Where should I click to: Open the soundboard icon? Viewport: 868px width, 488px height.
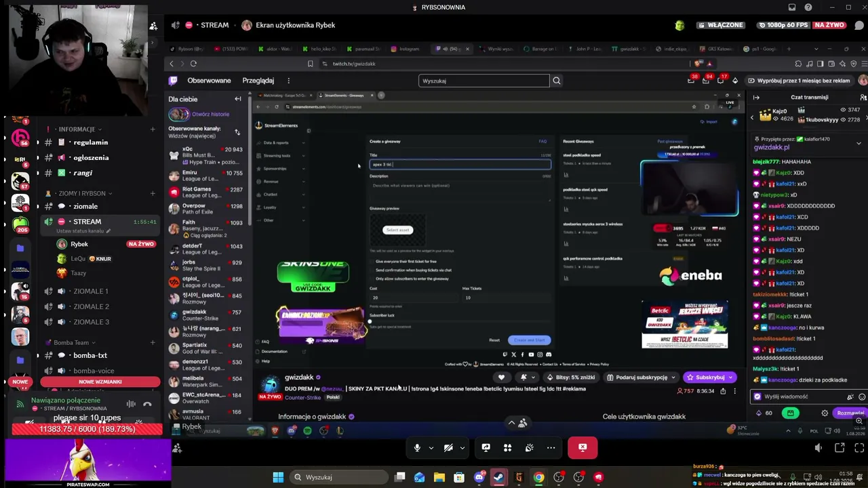[529, 447]
